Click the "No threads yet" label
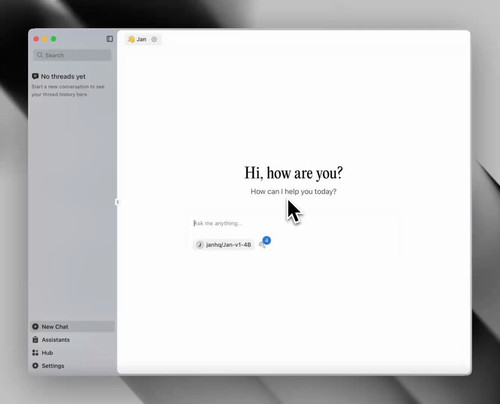 point(63,76)
